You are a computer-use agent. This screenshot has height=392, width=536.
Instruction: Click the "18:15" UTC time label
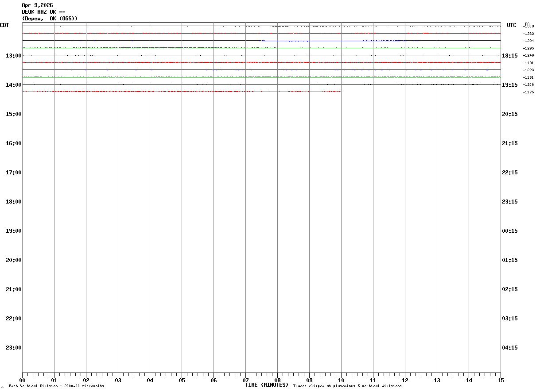[x=510, y=55]
